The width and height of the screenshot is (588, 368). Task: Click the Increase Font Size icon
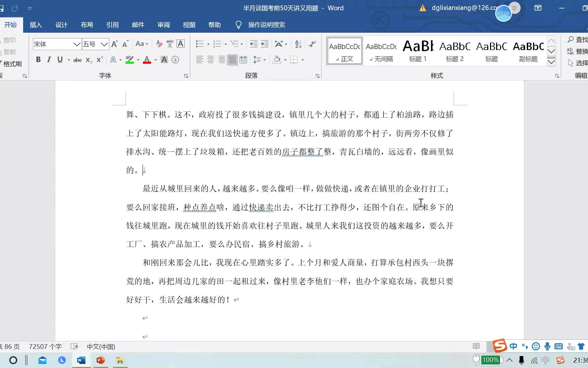115,44
